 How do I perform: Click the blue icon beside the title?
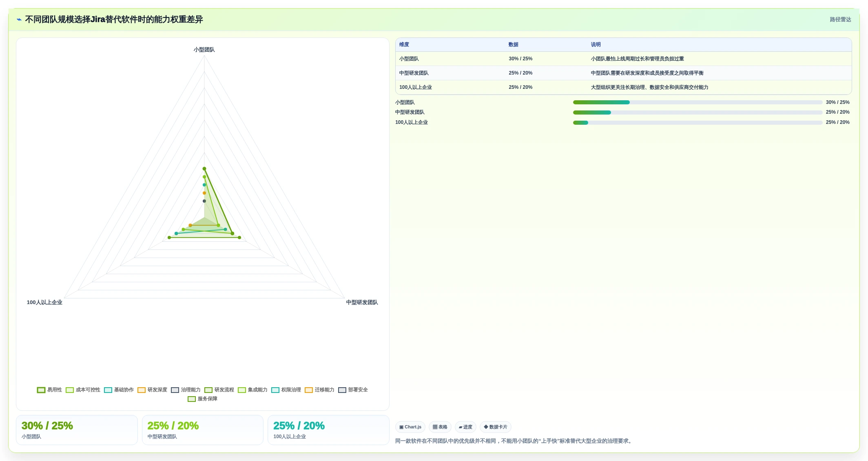[19, 20]
